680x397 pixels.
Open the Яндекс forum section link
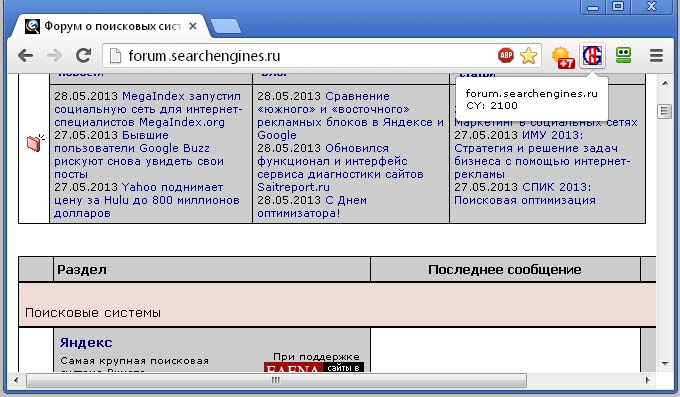(x=86, y=342)
